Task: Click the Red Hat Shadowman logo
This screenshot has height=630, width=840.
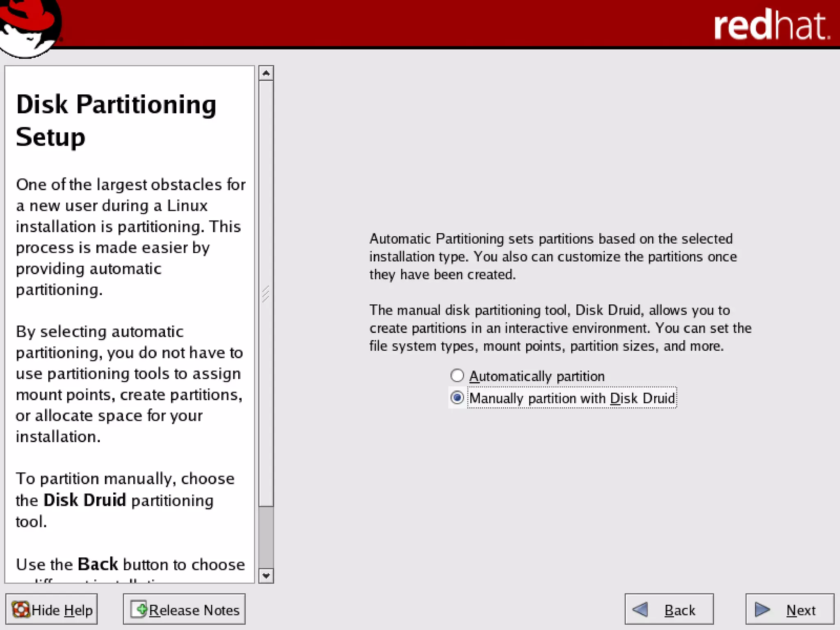Action: coord(29,28)
